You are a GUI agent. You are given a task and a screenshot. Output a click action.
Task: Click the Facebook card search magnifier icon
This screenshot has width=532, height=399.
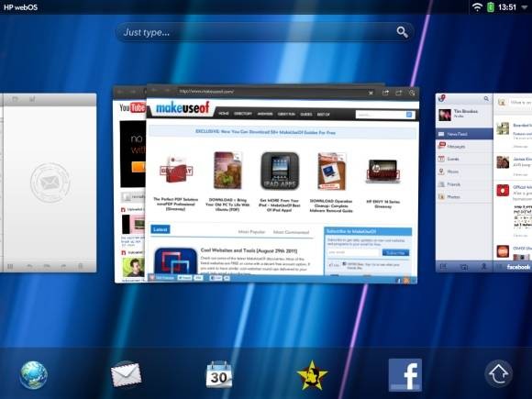pos(486,98)
